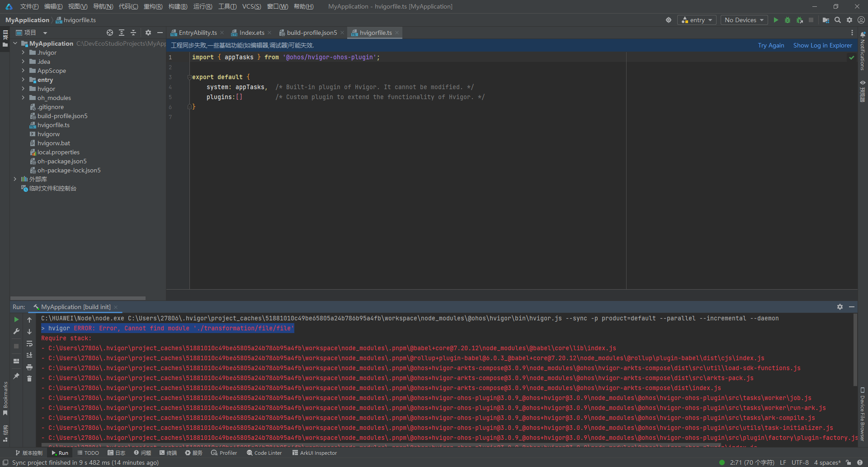
Task: Click Show Log in Explorer link
Action: pyautogui.click(x=822, y=45)
